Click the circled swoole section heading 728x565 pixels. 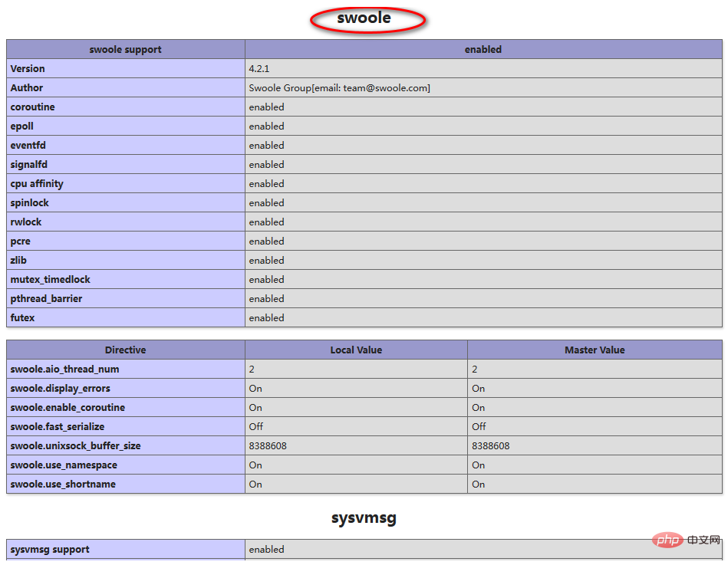364,18
